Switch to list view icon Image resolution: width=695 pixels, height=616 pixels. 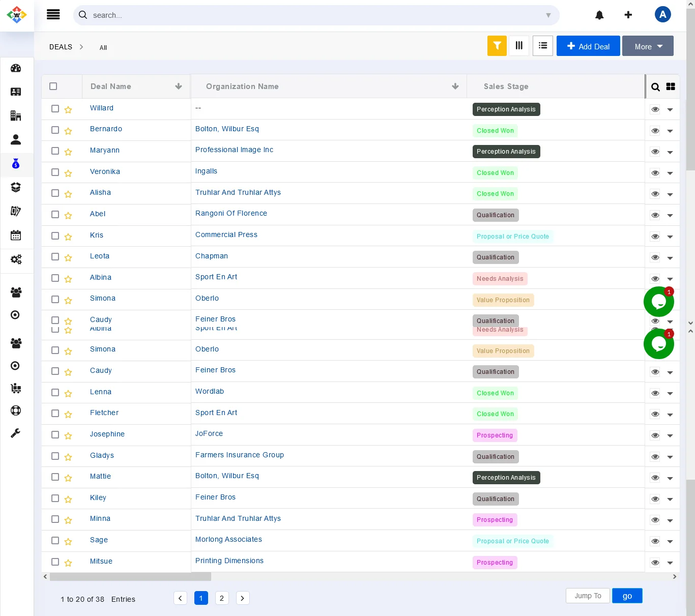click(543, 46)
